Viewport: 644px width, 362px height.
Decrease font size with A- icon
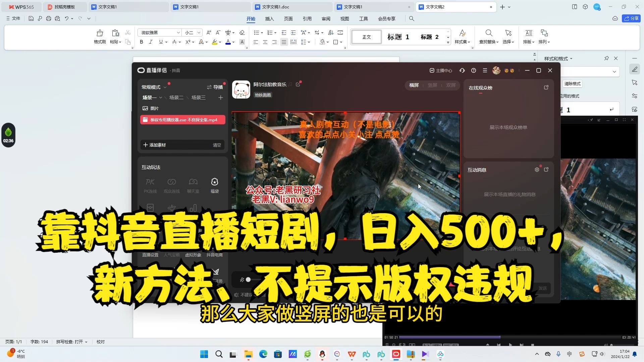(218, 33)
